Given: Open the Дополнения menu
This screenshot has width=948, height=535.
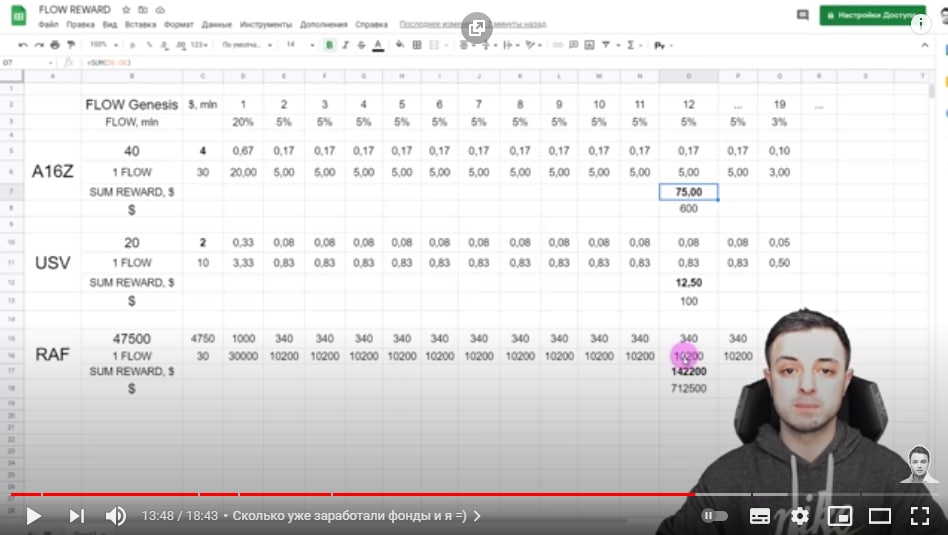Looking at the screenshot, I should [x=323, y=24].
